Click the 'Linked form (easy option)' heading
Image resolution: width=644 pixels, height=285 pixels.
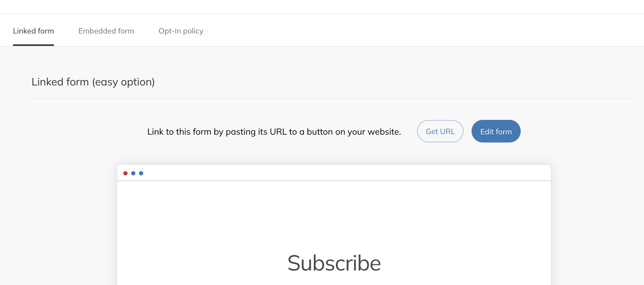click(93, 82)
